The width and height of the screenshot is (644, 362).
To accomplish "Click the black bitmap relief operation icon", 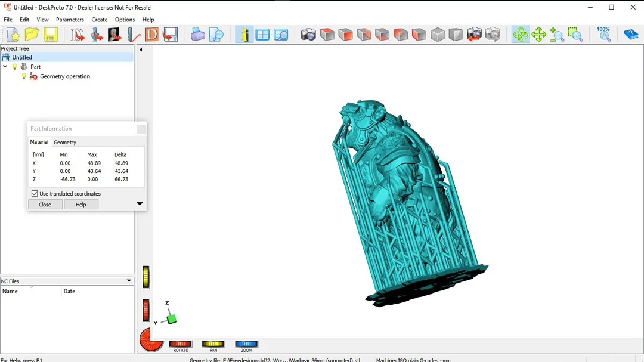I will (x=115, y=35).
